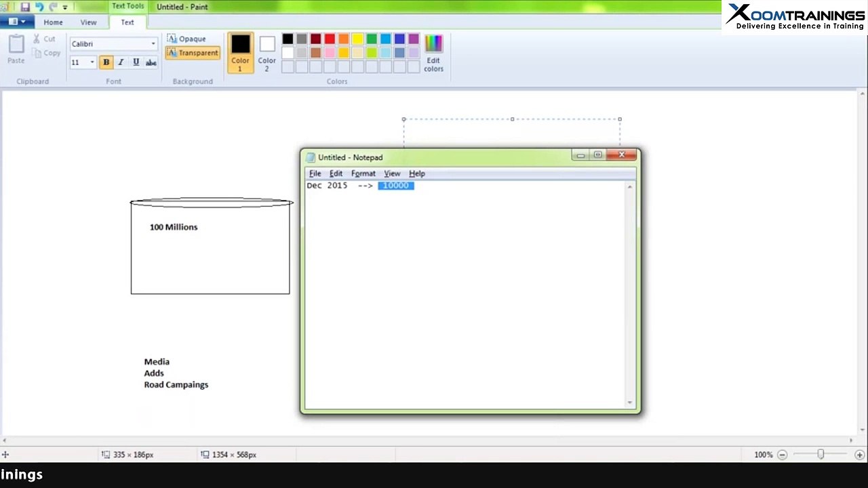Image resolution: width=868 pixels, height=488 pixels.
Task: Open the Paint file menu button
Action: point(17,22)
